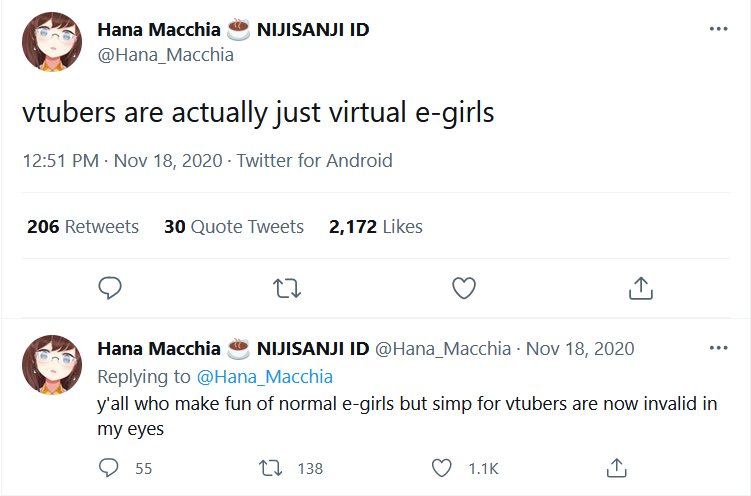
Task: Retweet the main e-girls tweet
Action: coord(287,288)
